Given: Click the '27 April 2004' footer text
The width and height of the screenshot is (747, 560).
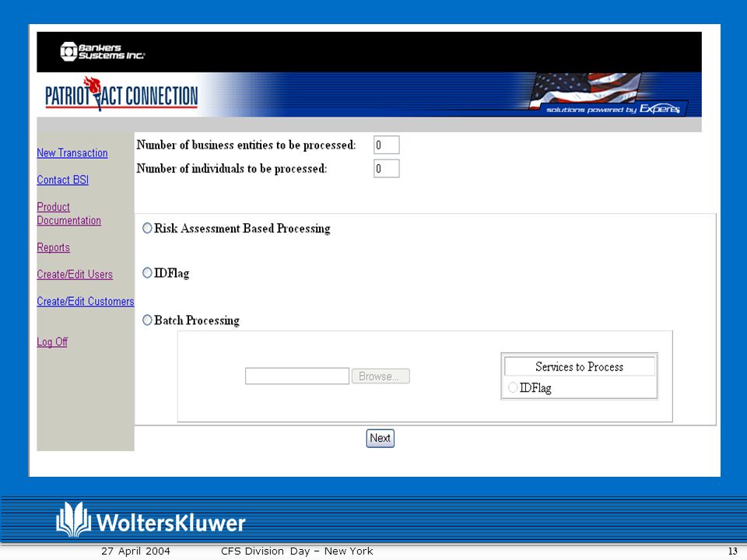Looking at the screenshot, I should point(135,551).
